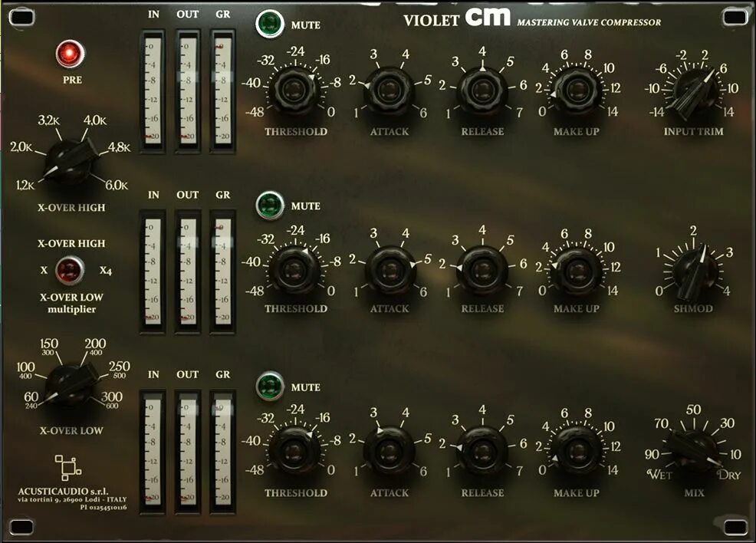
Task: Click the top band ATTACK knob
Action: (389, 90)
